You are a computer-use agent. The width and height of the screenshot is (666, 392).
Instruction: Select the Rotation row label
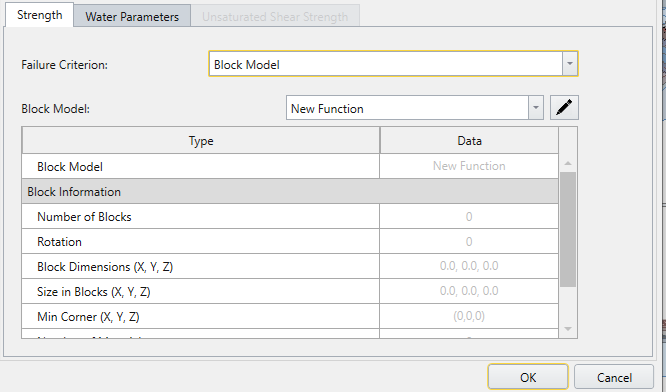tap(59, 242)
